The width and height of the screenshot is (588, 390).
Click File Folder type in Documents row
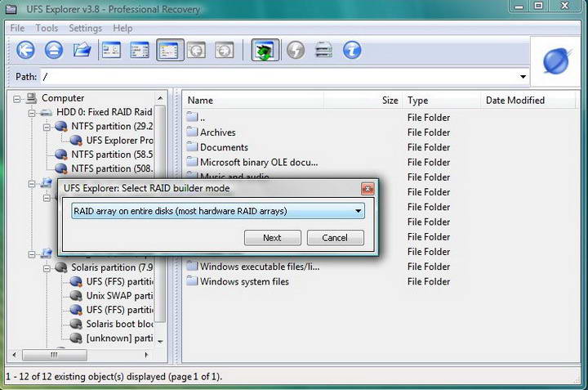pyautogui.click(x=429, y=147)
